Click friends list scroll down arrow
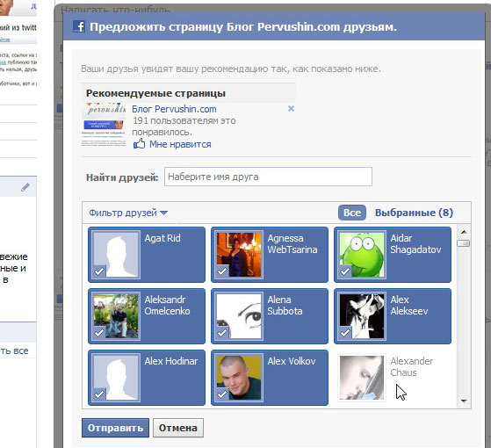This screenshot has width=491, height=448. (x=464, y=401)
